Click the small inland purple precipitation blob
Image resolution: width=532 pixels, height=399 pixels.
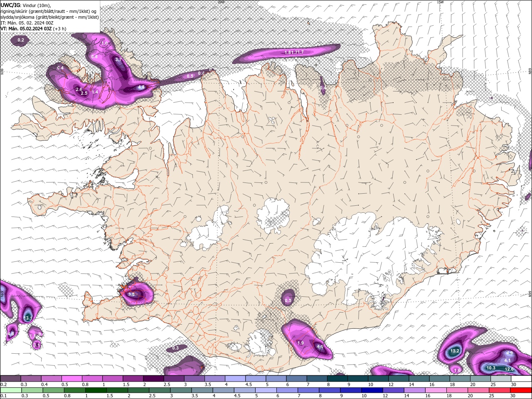click(288, 298)
